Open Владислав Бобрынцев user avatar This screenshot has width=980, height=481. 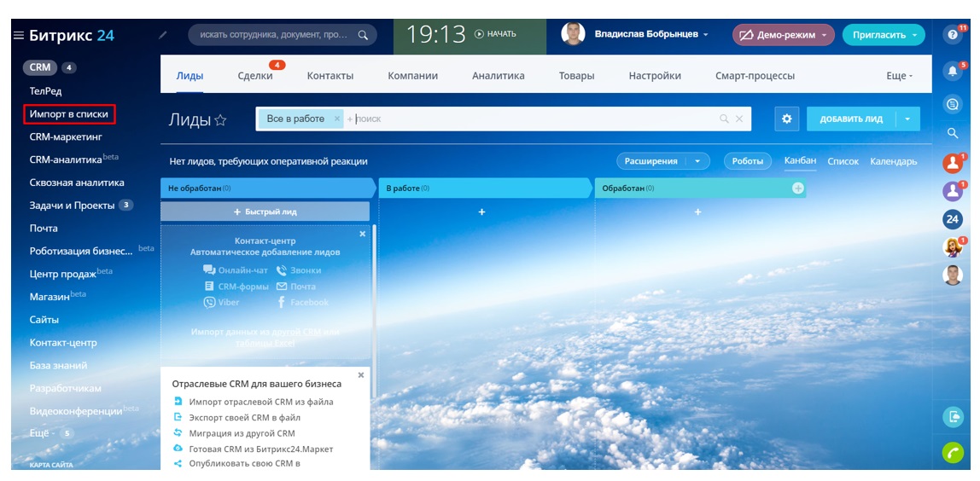pyautogui.click(x=573, y=34)
